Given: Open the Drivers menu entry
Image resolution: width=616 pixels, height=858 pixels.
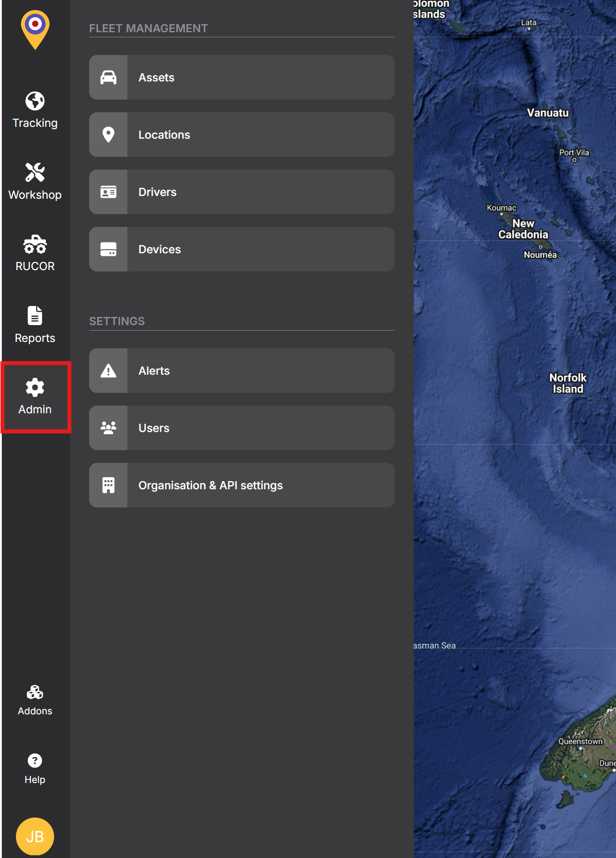Looking at the screenshot, I should tap(242, 192).
